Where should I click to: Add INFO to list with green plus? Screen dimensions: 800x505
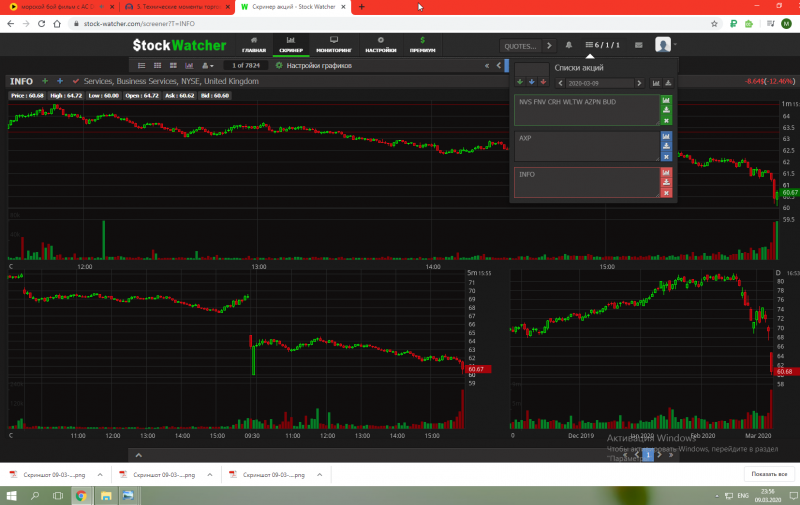pos(45,81)
